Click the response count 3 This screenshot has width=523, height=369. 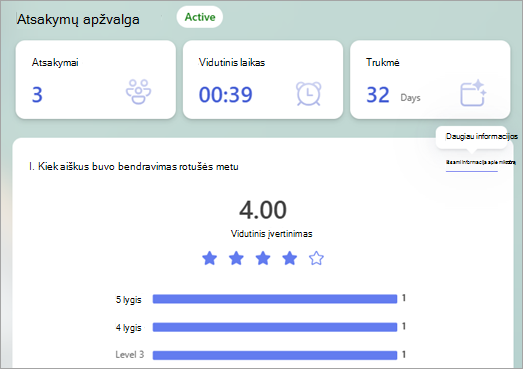pos(37,95)
